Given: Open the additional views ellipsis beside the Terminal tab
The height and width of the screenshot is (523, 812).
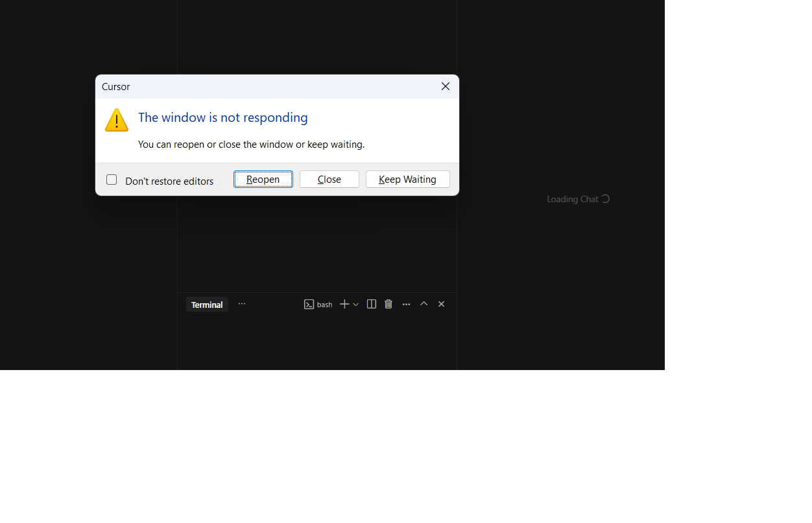Looking at the screenshot, I should click(242, 303).
